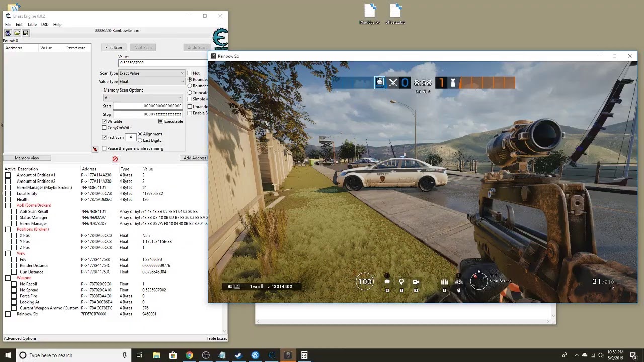Activate the Fov entry checkbox
This screenshot has height=362, width=644.
(14, 259)
